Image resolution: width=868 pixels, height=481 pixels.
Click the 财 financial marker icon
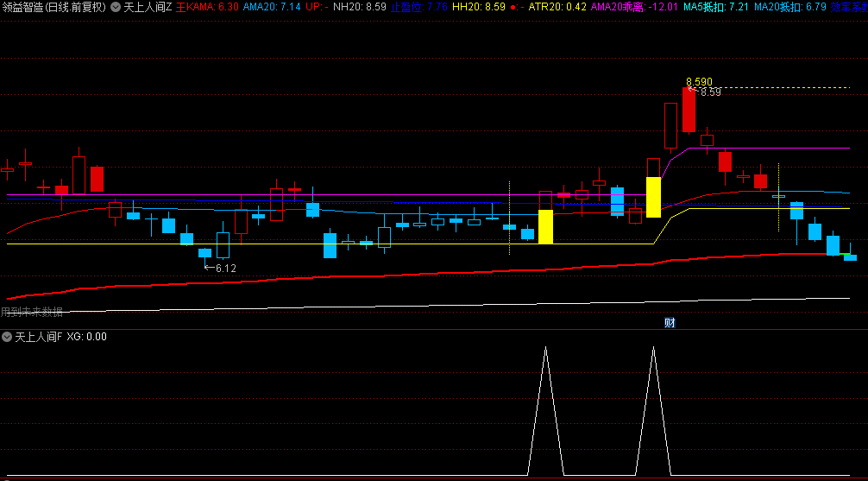pyautogui.click(x=670, y=322)
